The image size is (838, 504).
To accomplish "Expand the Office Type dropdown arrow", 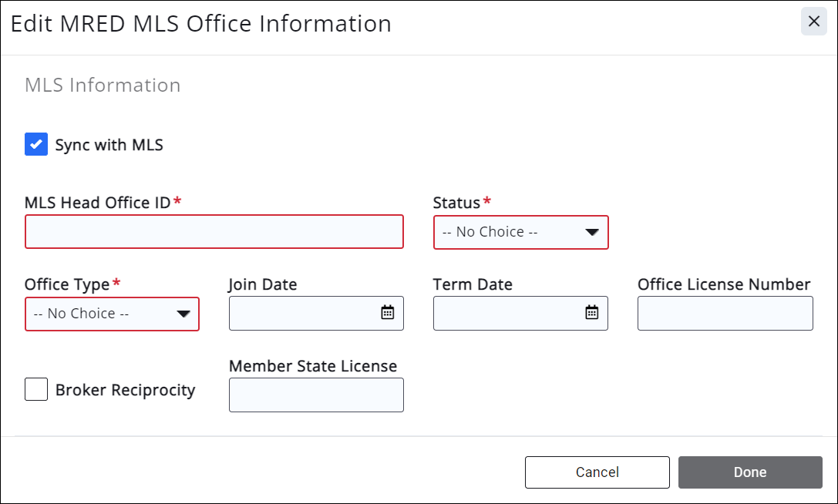I will point(183,314).
